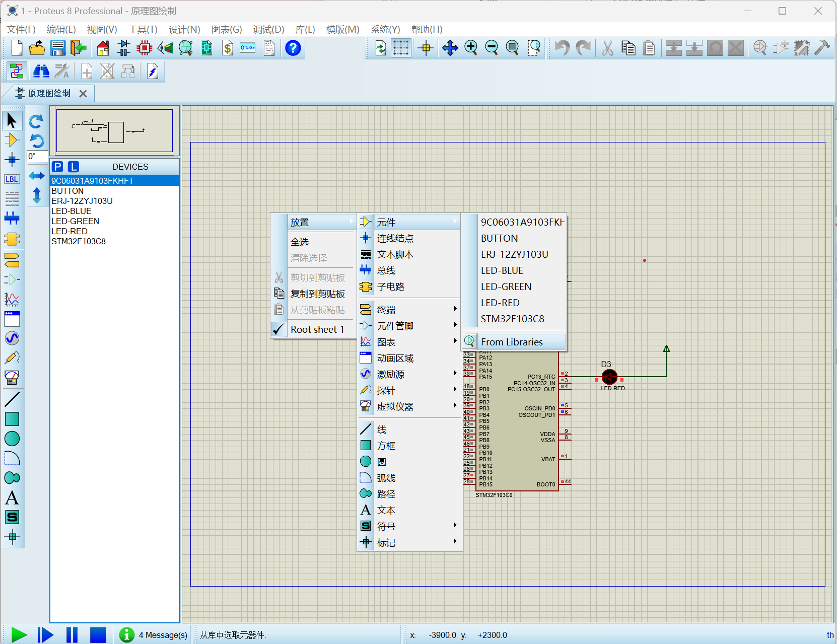
Task: Expand the 探针 (Probe) submenu
Action: coord(409,390)
